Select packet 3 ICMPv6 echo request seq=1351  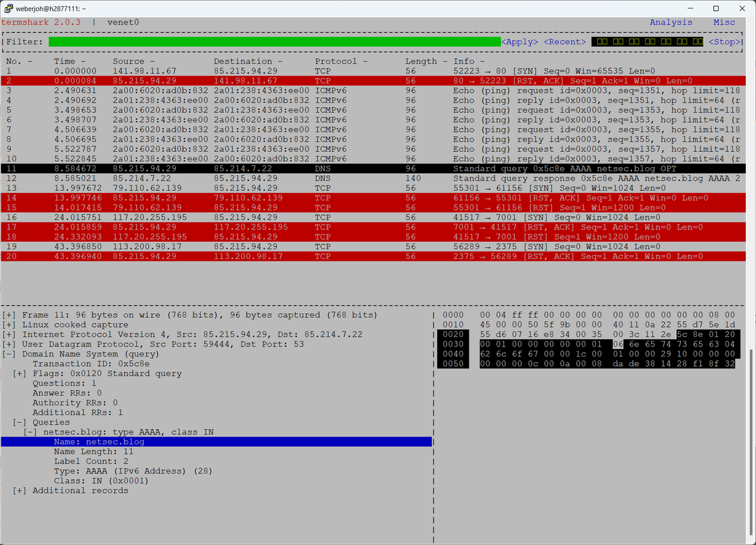[374, 91]
